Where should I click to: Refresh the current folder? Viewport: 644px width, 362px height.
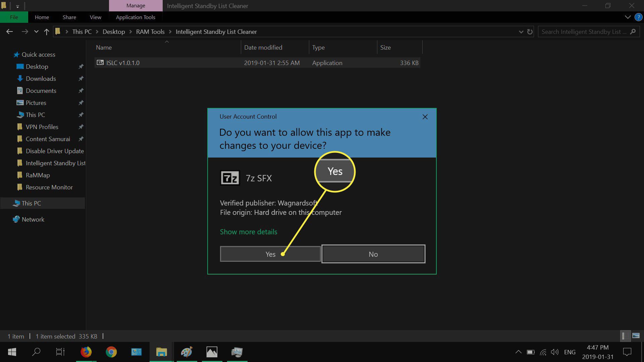tap(530, 32)
